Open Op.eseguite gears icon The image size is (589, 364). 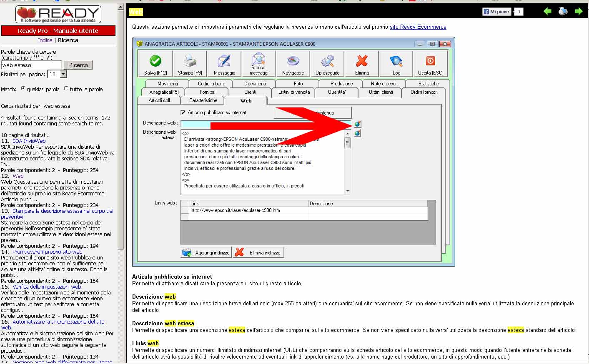(327, 61)
